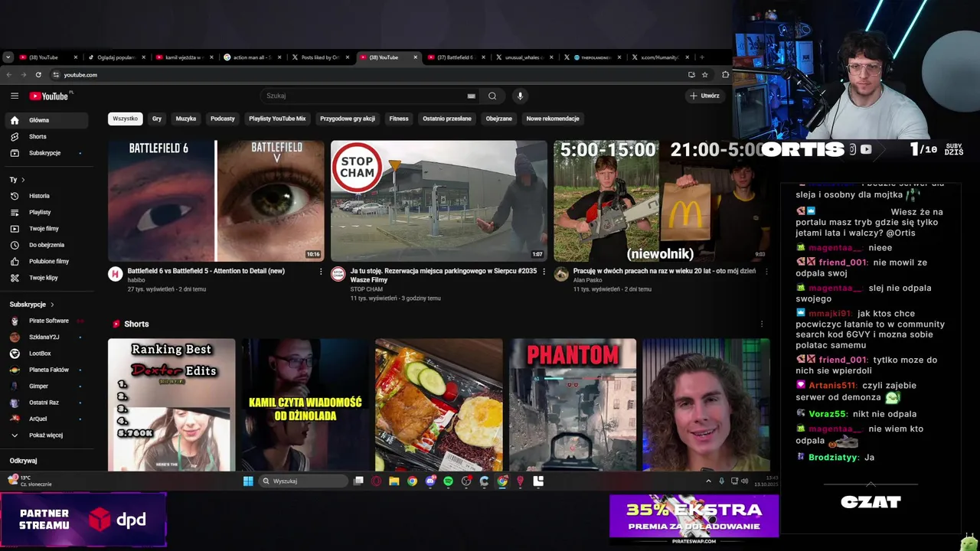Play the Kamil czyta wiadomość short
The image size is (980, 551).
point(305,405)
